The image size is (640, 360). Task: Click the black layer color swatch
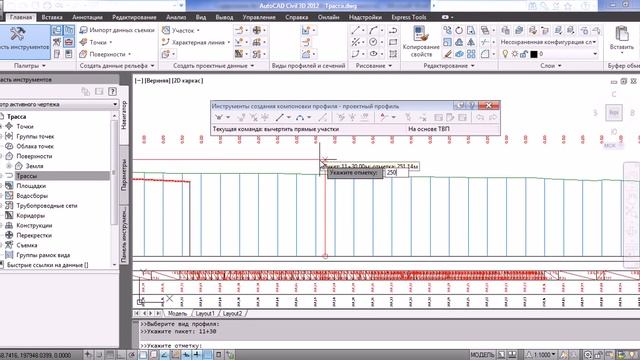click(534, 54)
